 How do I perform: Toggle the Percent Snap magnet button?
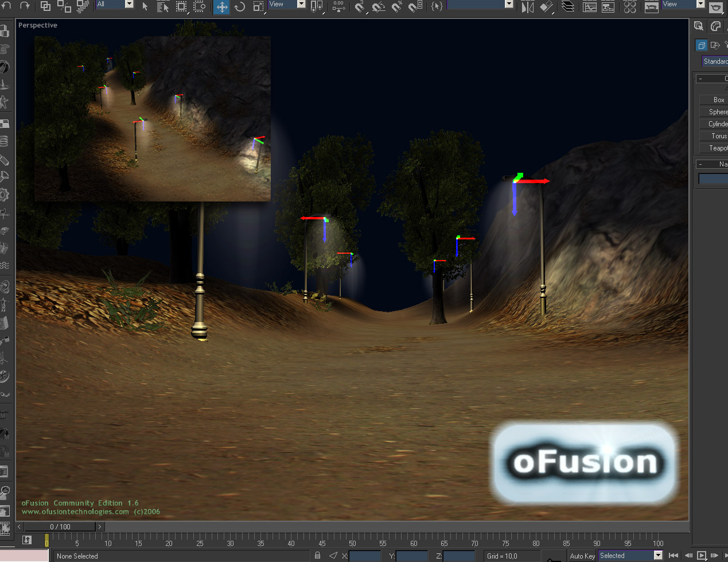(396, 6)
